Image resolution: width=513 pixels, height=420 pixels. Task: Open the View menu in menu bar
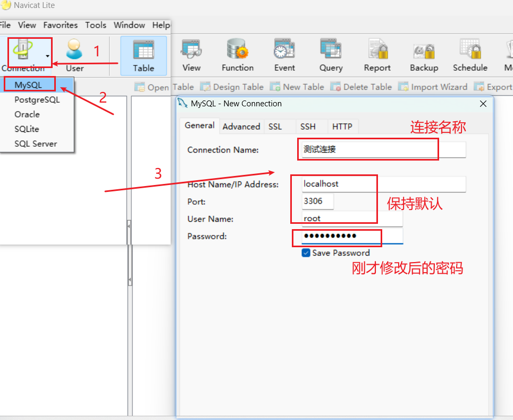(27, 25)
